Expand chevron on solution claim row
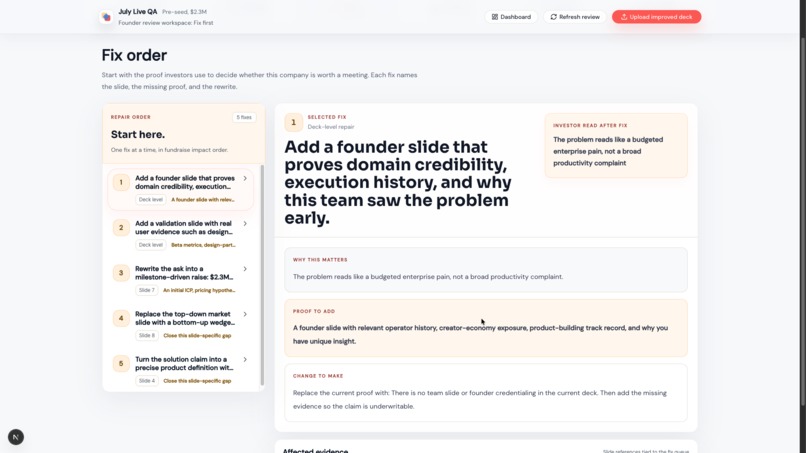Viewport: 806px width, 453px height. (x=245, y=359)
